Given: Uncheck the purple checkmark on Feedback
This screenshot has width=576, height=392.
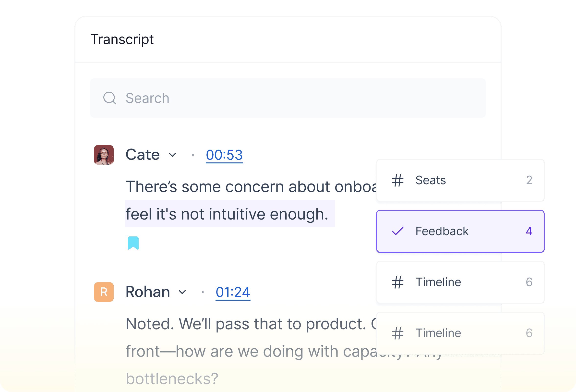Looking at the screenshot, I should click(397, 231).
